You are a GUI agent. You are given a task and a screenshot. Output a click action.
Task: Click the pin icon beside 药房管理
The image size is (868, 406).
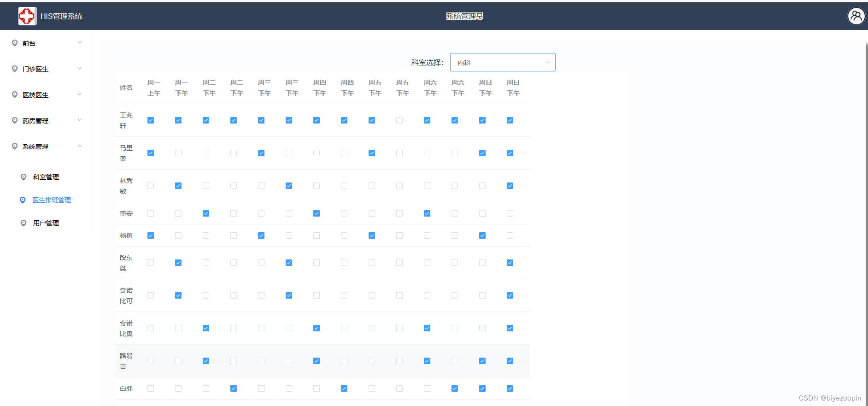(x=15, y=120)
